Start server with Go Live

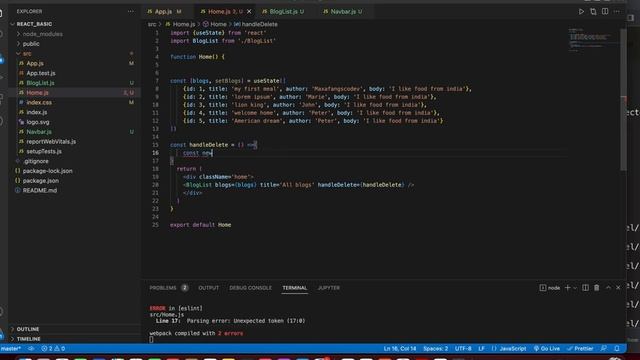pos(547,349)
